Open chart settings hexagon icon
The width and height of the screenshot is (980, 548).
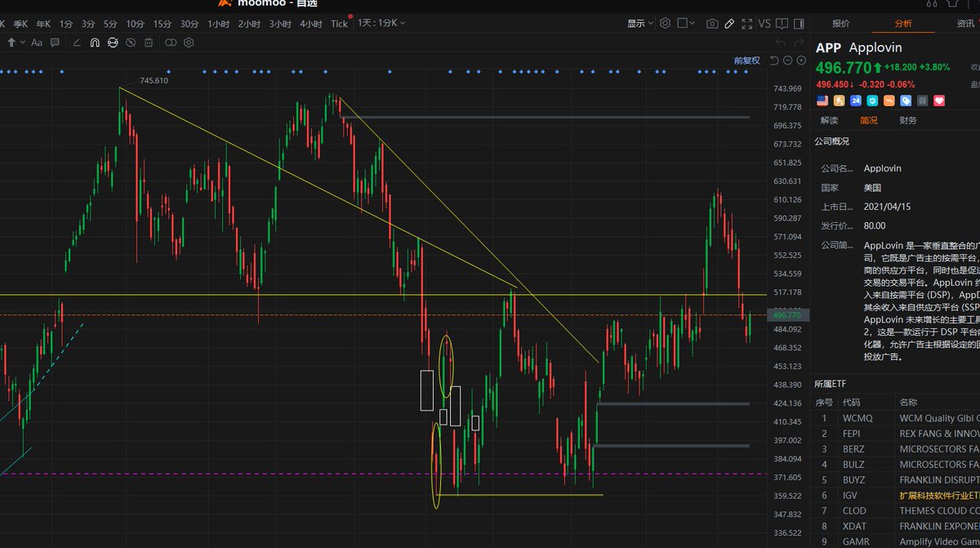click(x=665, y=23)
